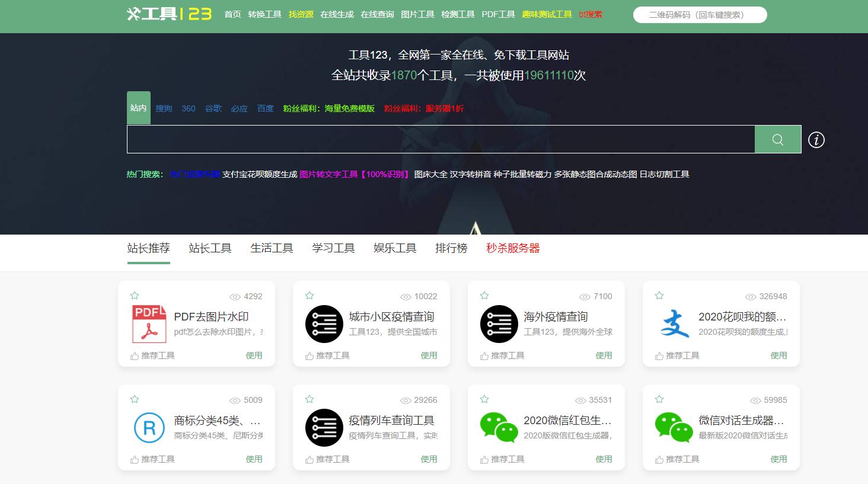Image resolution: width=868 pixels, height=484 pixels.
Task: Click the WeChat icon on 2020微信红包 card
Action: [499, 428]
